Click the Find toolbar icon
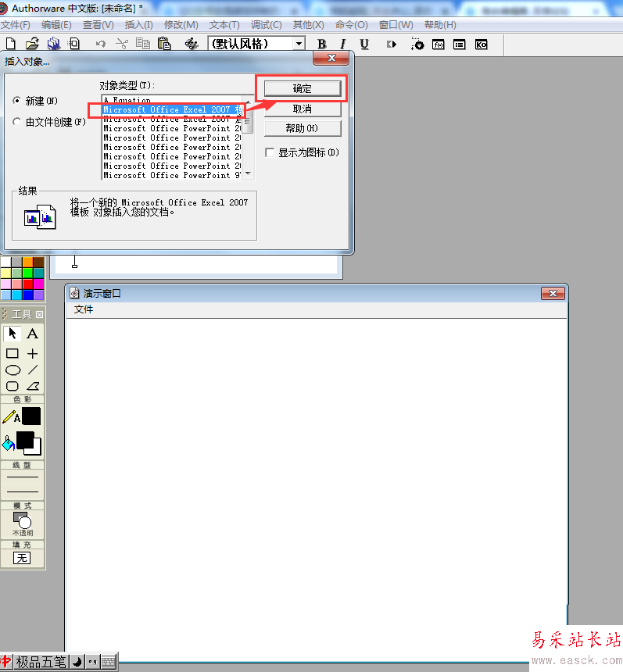Image resolution: width=623 pixels, height=672 pixels. 192,44
